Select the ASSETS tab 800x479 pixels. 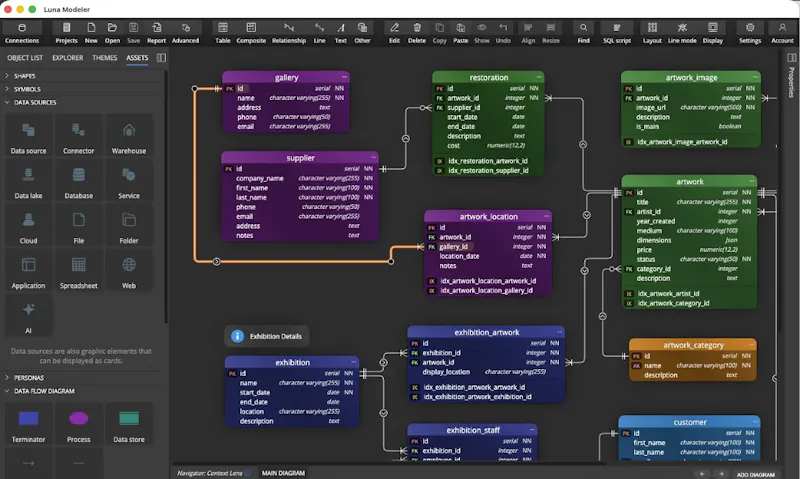[137, 58]
